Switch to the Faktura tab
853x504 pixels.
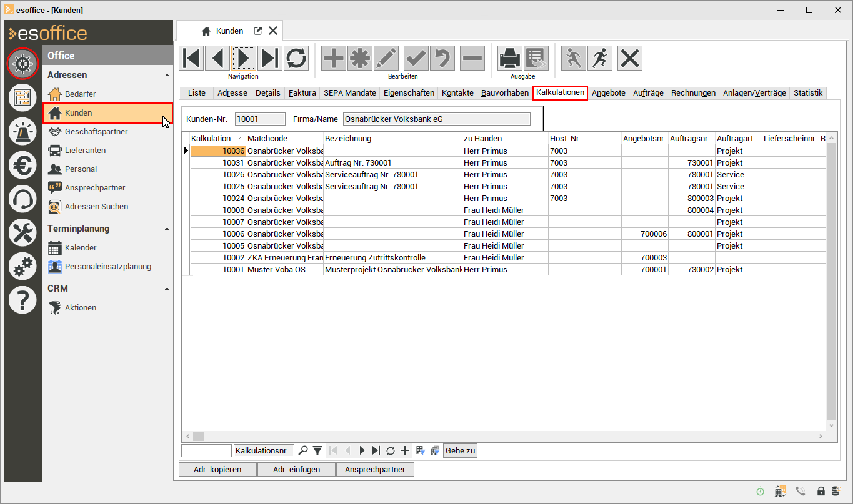click(302, 93)
